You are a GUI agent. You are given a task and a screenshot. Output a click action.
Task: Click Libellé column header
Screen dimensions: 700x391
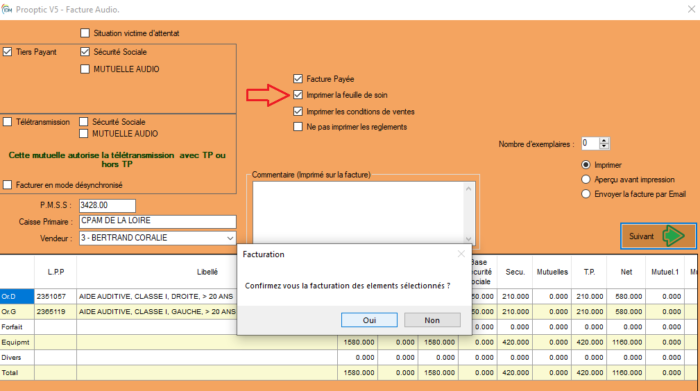pyautogui.click(x=207, y=272)
